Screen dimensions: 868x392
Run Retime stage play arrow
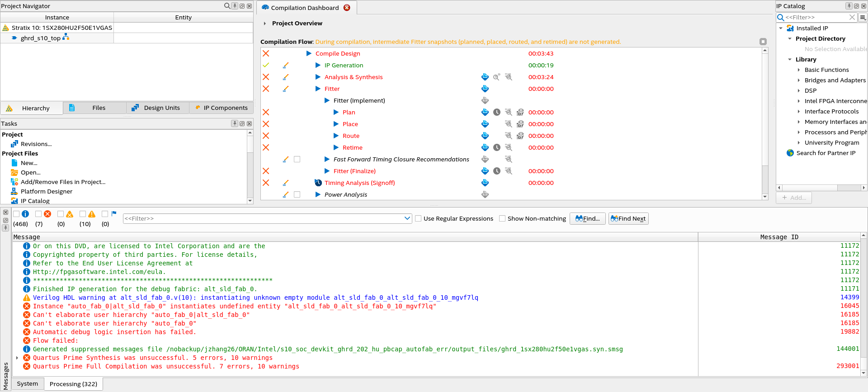336,147
